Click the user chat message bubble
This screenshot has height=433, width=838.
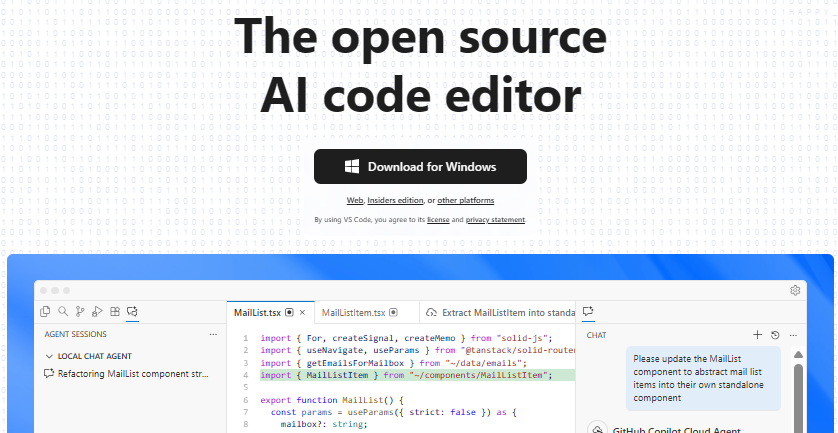[x=703, y=378]
